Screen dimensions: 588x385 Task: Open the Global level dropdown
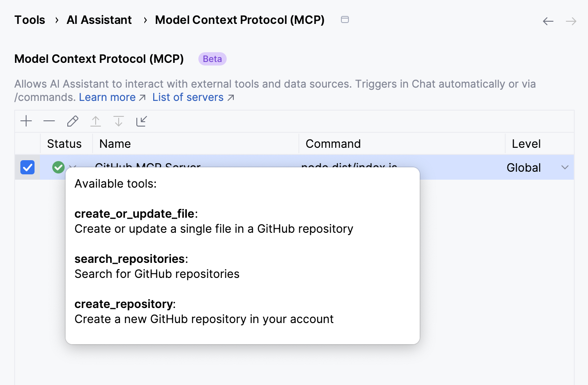click(565, 167)
